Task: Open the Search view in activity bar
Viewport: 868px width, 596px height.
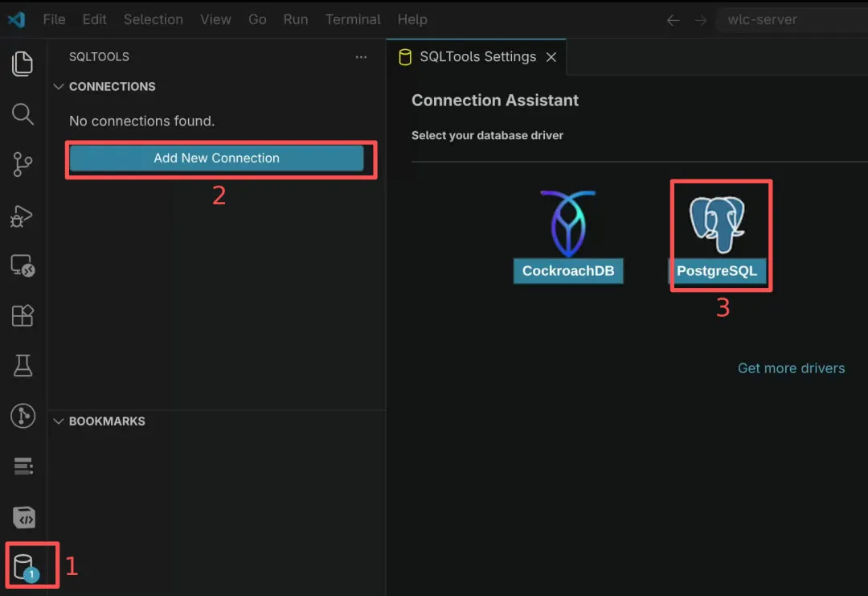Action: [23, 114]
